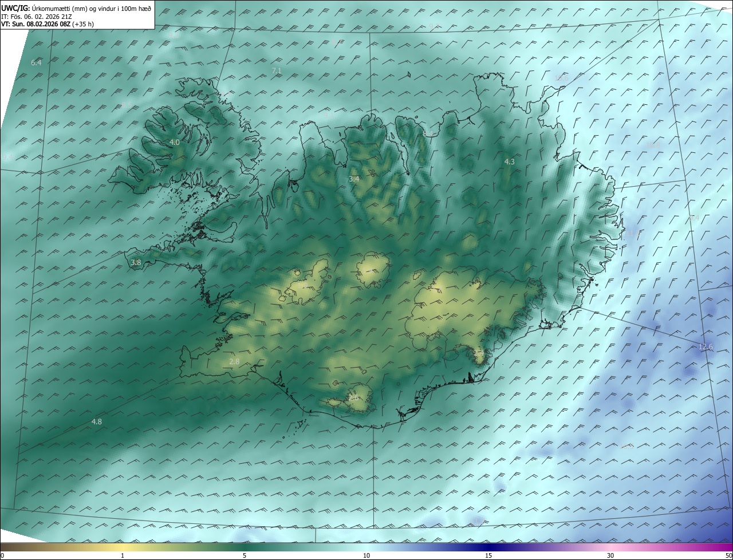This screenshot has height=560, width=733.
Task: Select the initial time line 'IT: Fös. 06. 02. 2026 21Z'
Action: point(36,17)
